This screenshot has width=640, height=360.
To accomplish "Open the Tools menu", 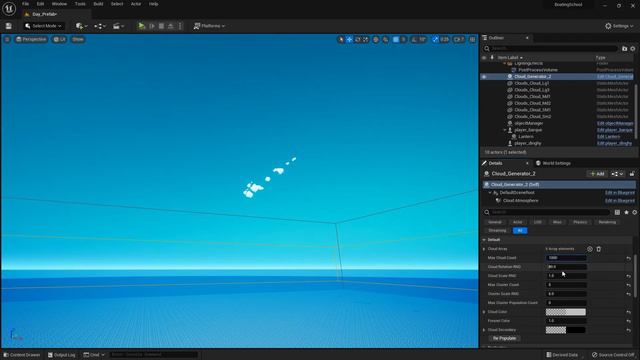I will tap(80, 4).
